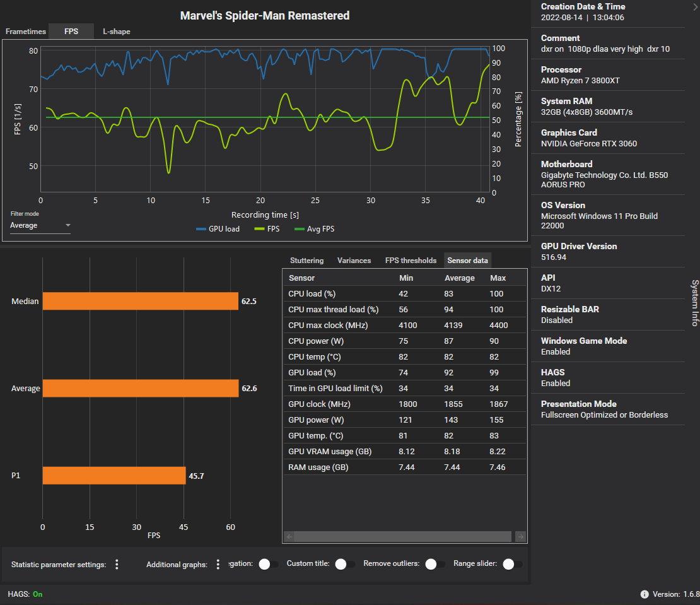Select the CPU temp (°C) row
700x605 pixels.
pyautogui.click(x=404, y=356)
